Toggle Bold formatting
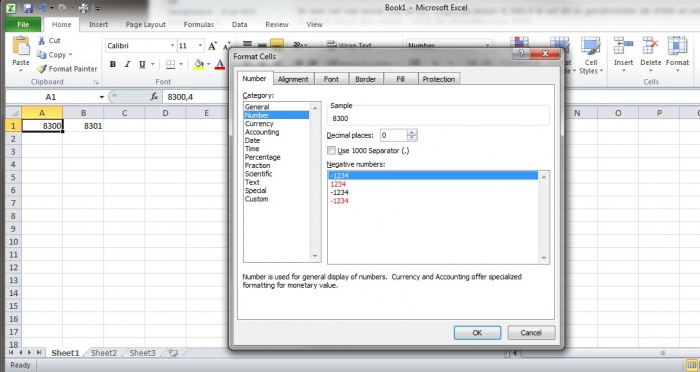This screenshot has height=372, width=700. pos(113,64)
